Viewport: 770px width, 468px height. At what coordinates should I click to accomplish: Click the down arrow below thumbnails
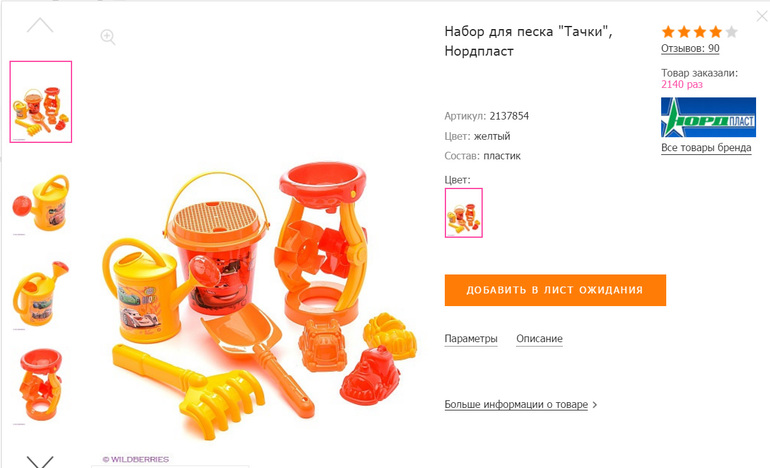(40, 461)
